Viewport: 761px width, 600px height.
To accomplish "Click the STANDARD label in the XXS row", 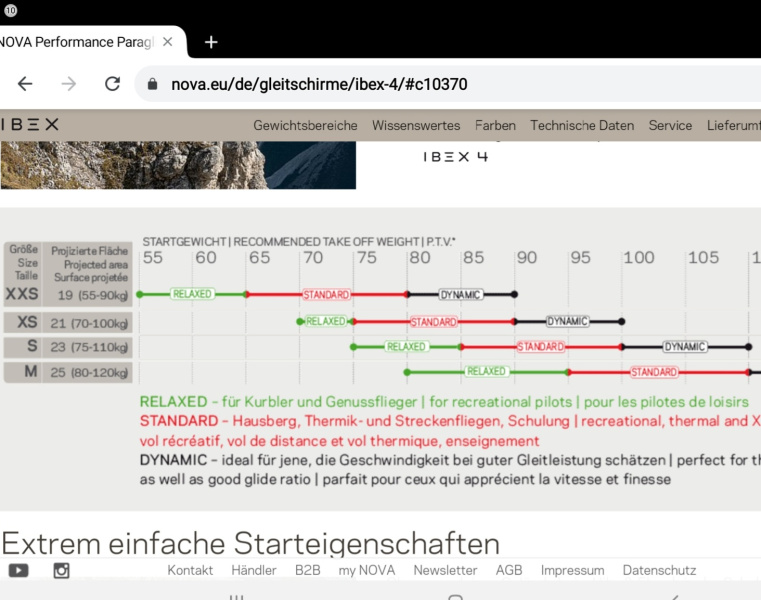I will 326,295.
